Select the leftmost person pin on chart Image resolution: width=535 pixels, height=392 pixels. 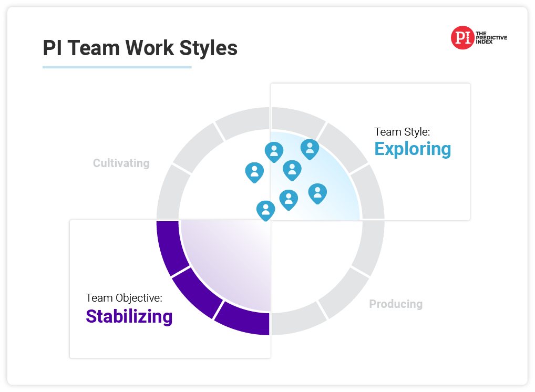254,173
